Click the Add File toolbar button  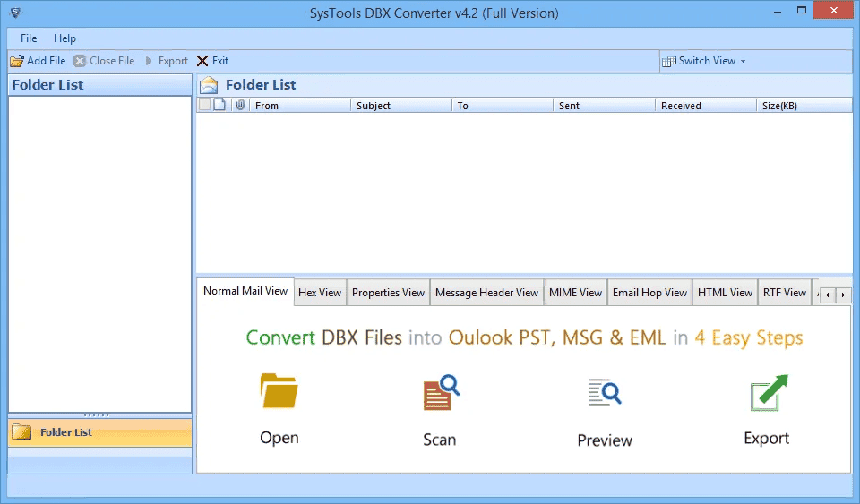38,61
